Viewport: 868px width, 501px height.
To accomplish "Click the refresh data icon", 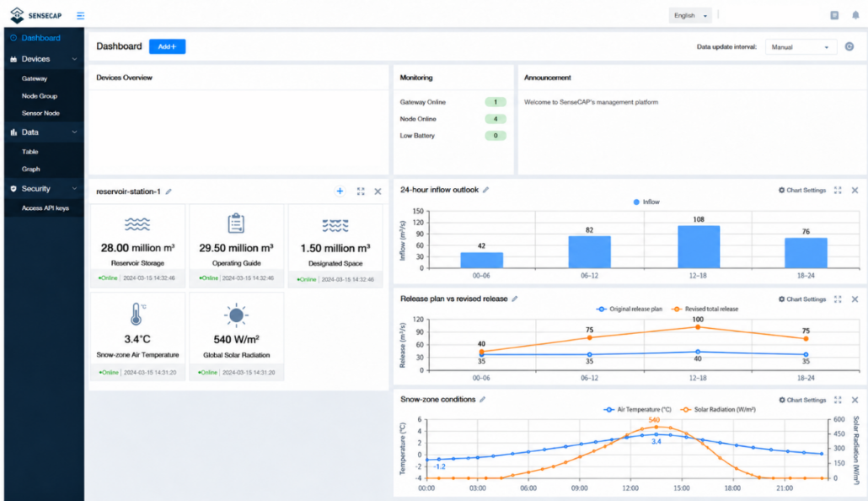I will click(x=849, y=46).
